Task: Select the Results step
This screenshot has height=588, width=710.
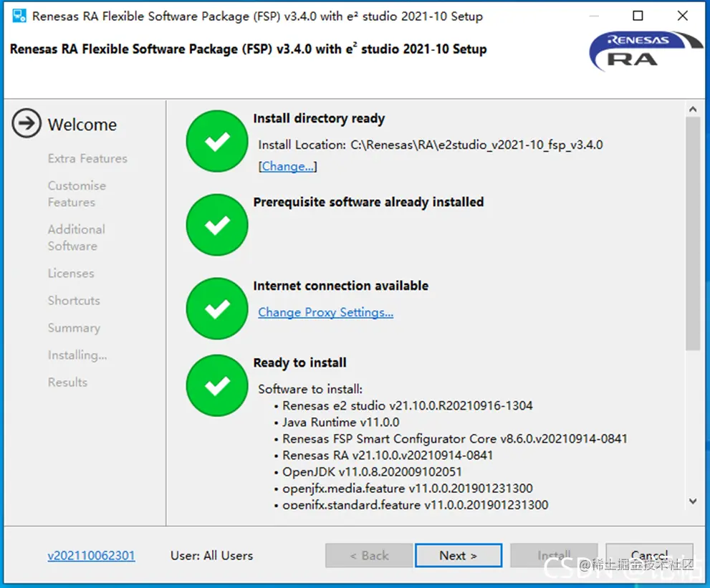Action: pyautogui.click(x=67, y=382)
